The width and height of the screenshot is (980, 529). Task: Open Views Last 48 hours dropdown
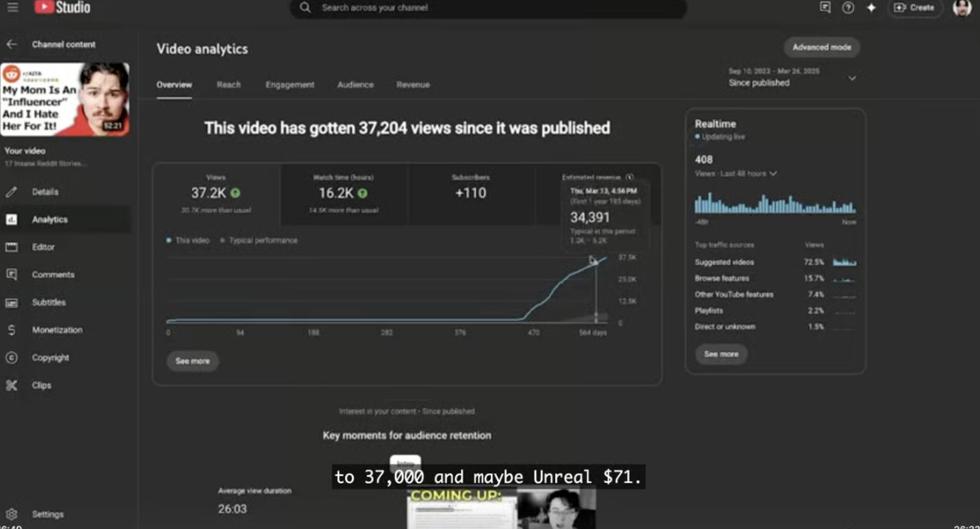pos(736,174)
